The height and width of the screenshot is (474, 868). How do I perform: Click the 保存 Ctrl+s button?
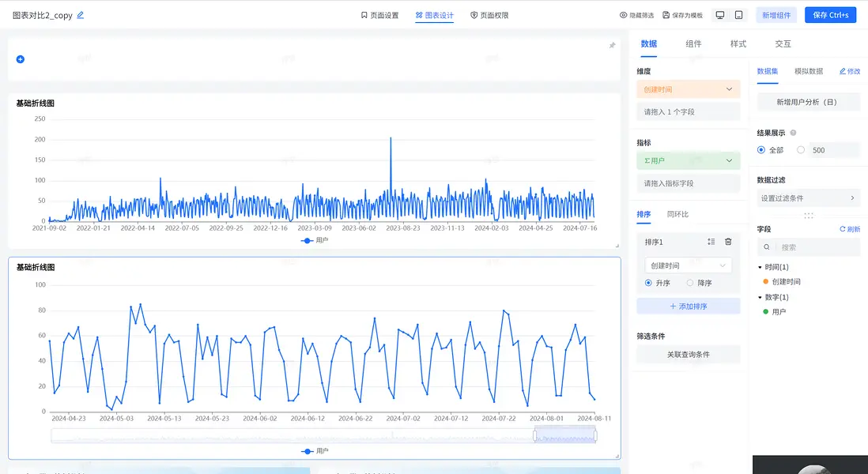830,15
